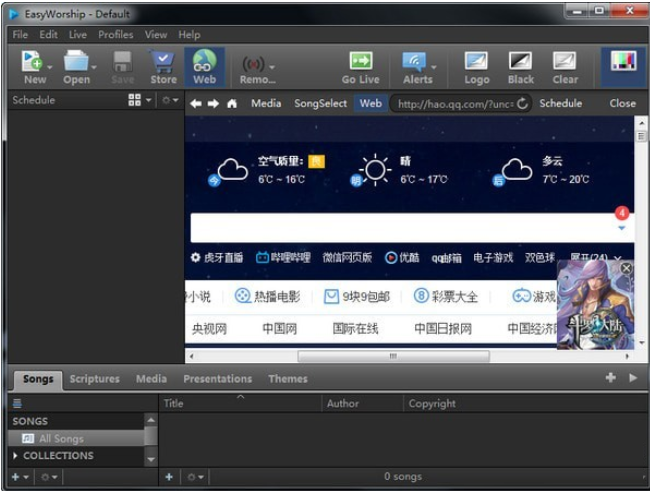
Task: Open the File menu
Action: click(x=20, y=35)
